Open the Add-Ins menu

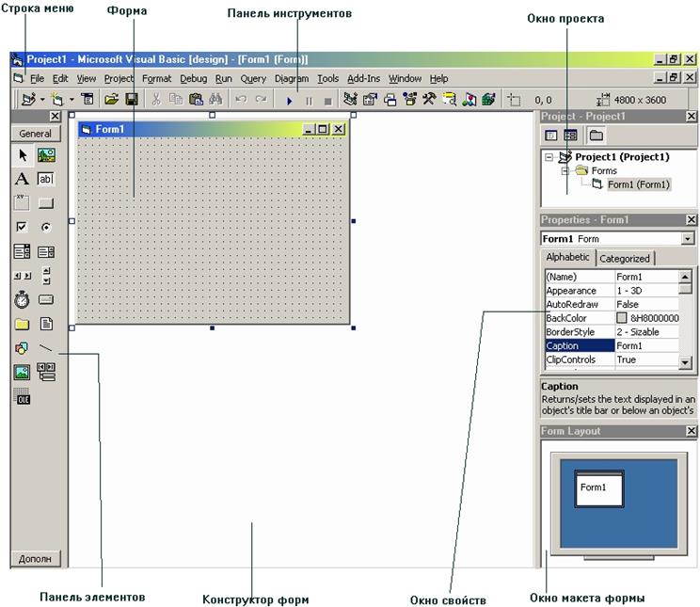click(364, 79)
